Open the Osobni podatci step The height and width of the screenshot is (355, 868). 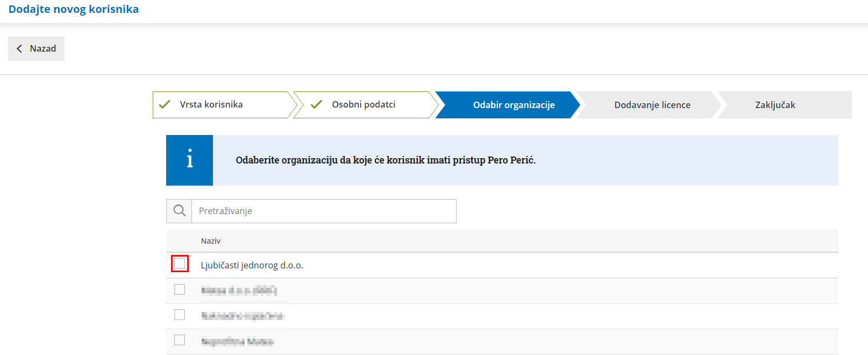364,104
